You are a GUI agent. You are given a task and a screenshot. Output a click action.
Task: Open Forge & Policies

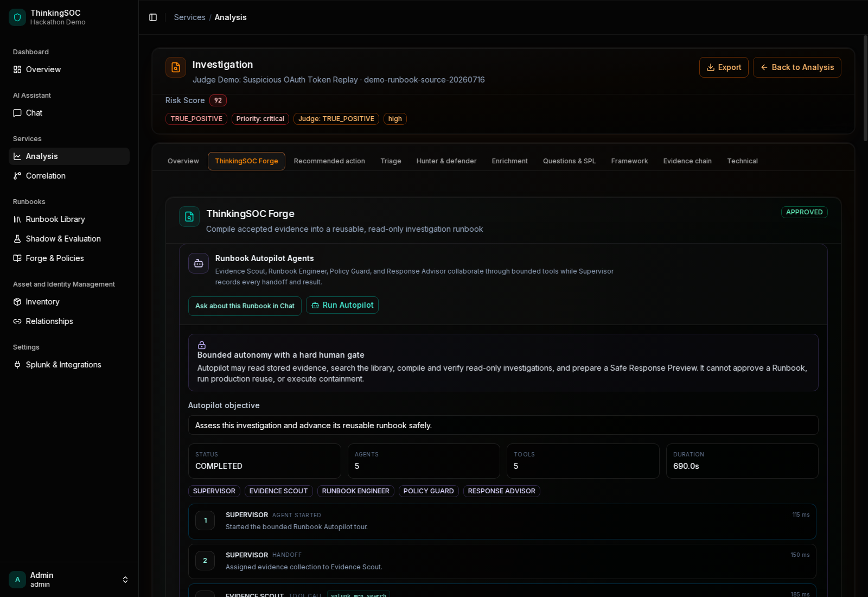(x=69, y=258)
